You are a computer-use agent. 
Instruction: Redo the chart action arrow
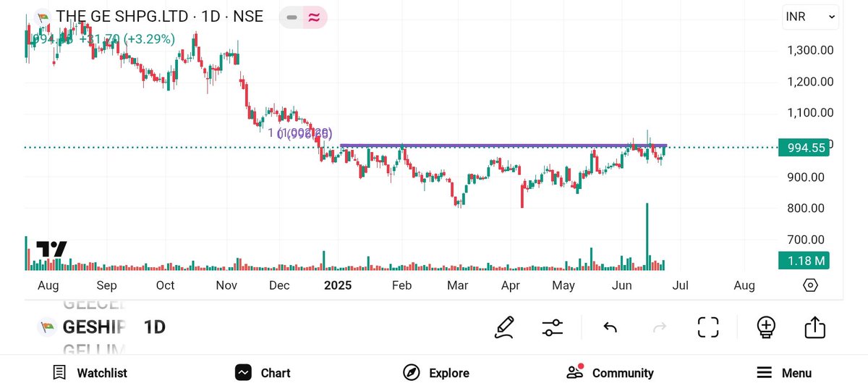click(x=659, y=328)
